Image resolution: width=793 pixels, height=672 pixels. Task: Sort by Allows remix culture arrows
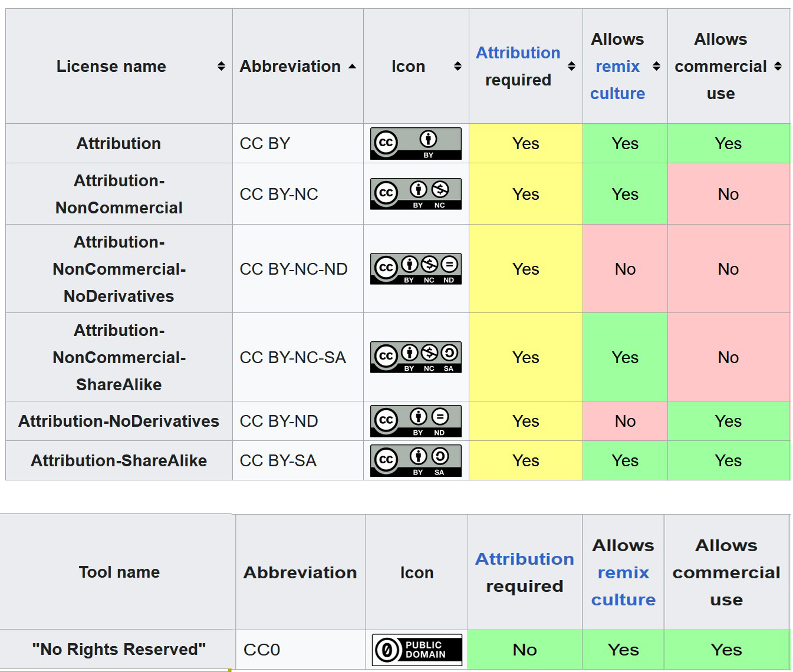tap(656, 66)
